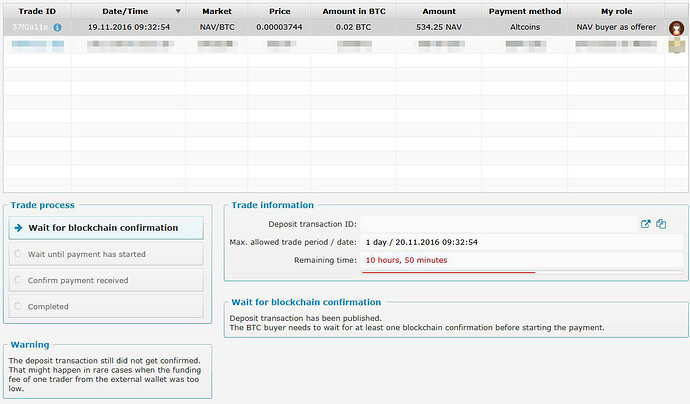Click the Trade information panel title
The height and width of the screenshot is (404, 690).
tap(272, 205)
